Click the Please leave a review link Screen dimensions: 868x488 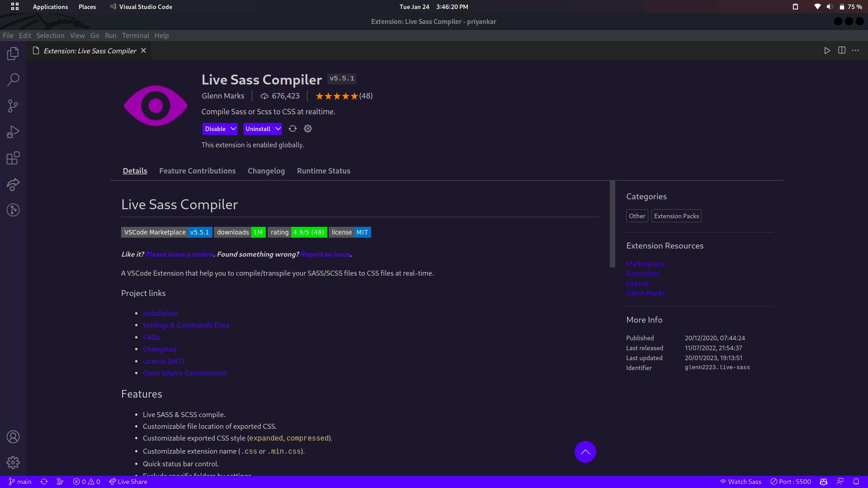point(179,254)
